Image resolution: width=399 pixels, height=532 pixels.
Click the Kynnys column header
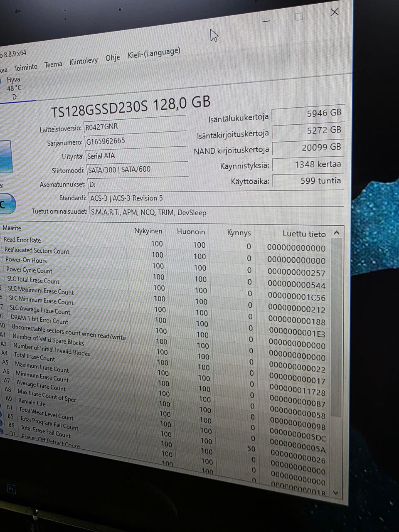[239, 233]
